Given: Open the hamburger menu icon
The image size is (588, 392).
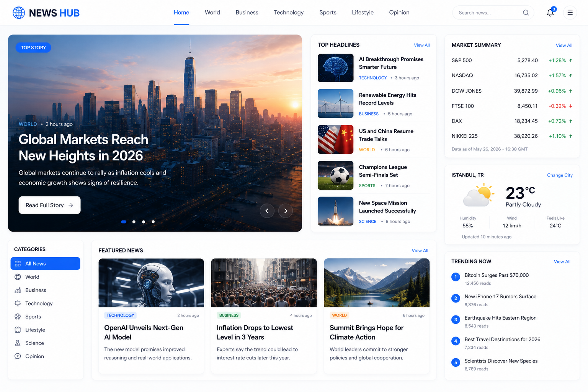Looking at the screenshot, I should pos(570,13).
